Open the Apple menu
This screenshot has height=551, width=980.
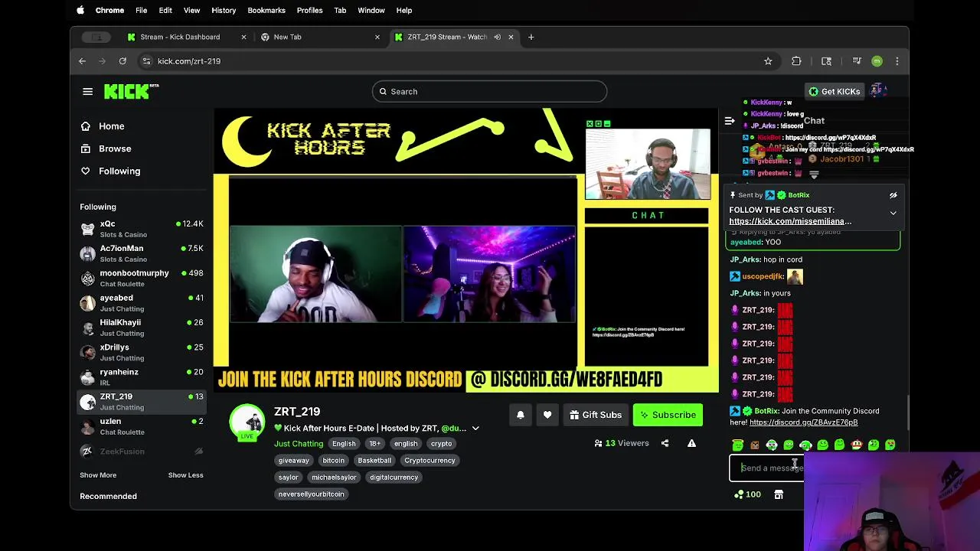click(x=80, y=10)
